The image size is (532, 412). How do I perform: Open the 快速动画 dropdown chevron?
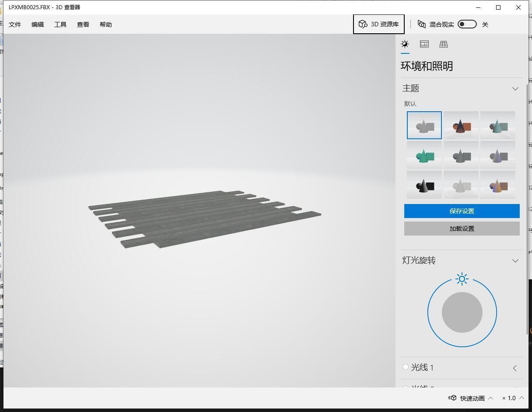tap(490, 398)
